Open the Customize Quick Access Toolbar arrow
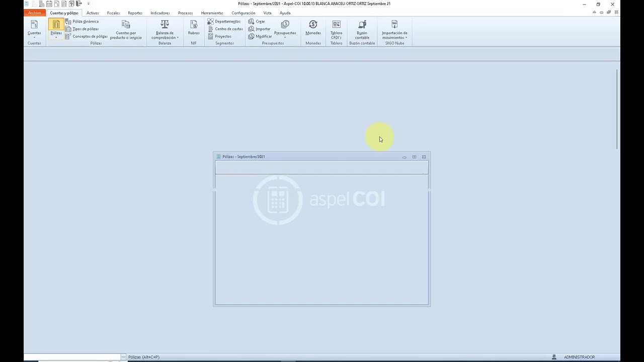 tap(89, 4)
